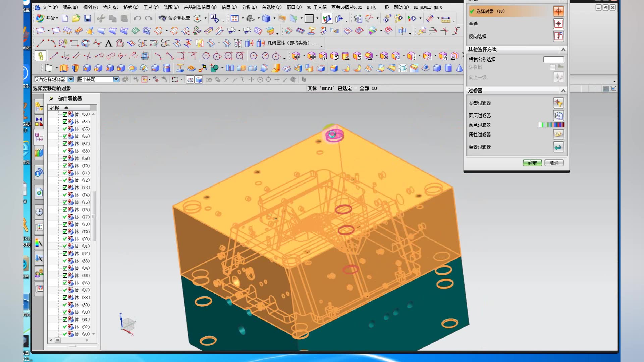644x362 pixels.
Task: Click the color filter swatch strip
Action: tap(551, 125)
